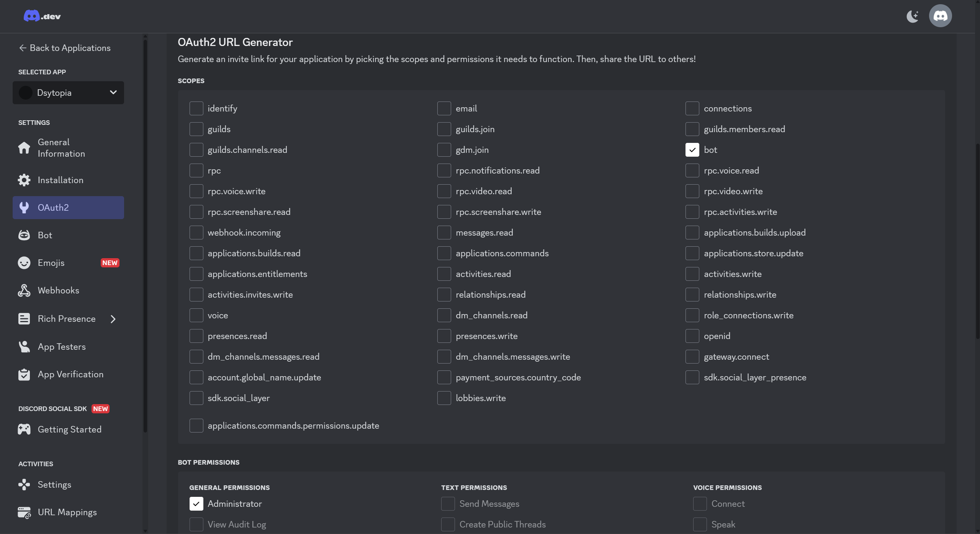The image size is (980, 534).
Task: Toggle dark mode with the moon icon
Action: click(913, 16)
